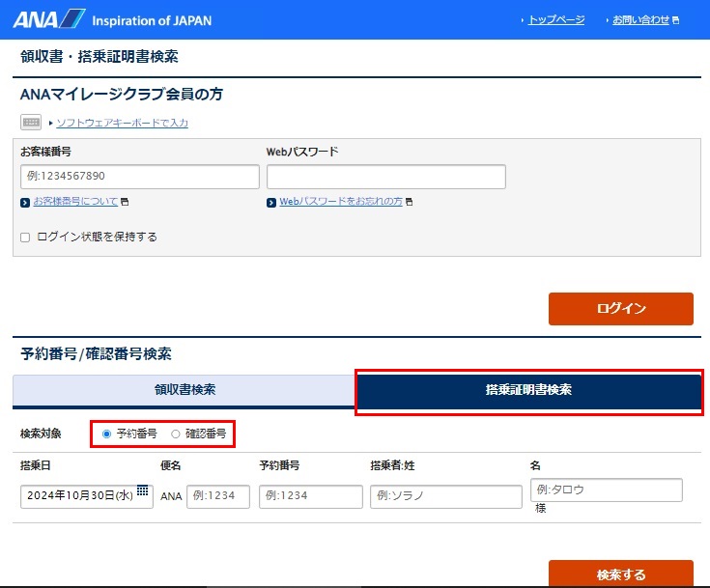Switch to the 領収書検索 tab

[x=185, y=390]
